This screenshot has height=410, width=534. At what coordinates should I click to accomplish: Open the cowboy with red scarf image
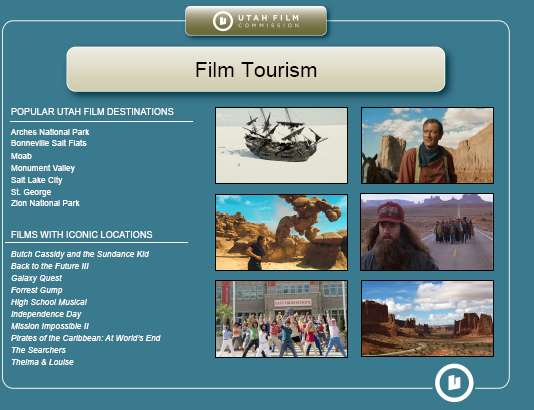point(427,145)
